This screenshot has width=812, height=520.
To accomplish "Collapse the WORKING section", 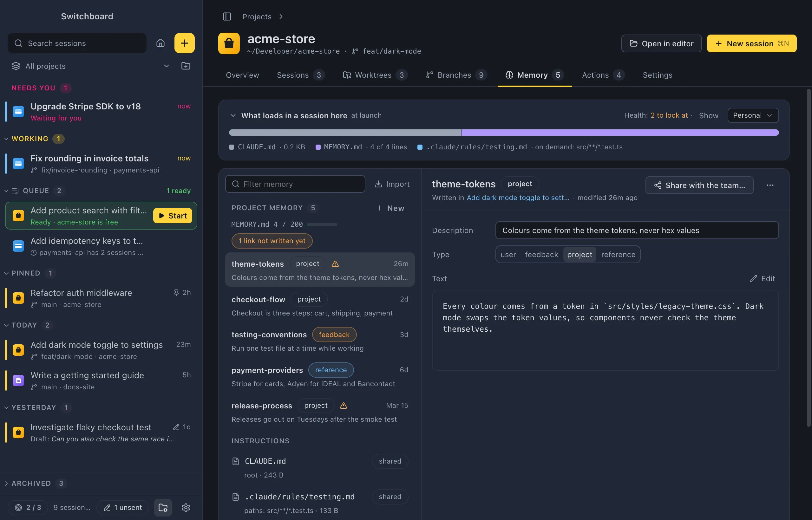I will click(6, 139).
